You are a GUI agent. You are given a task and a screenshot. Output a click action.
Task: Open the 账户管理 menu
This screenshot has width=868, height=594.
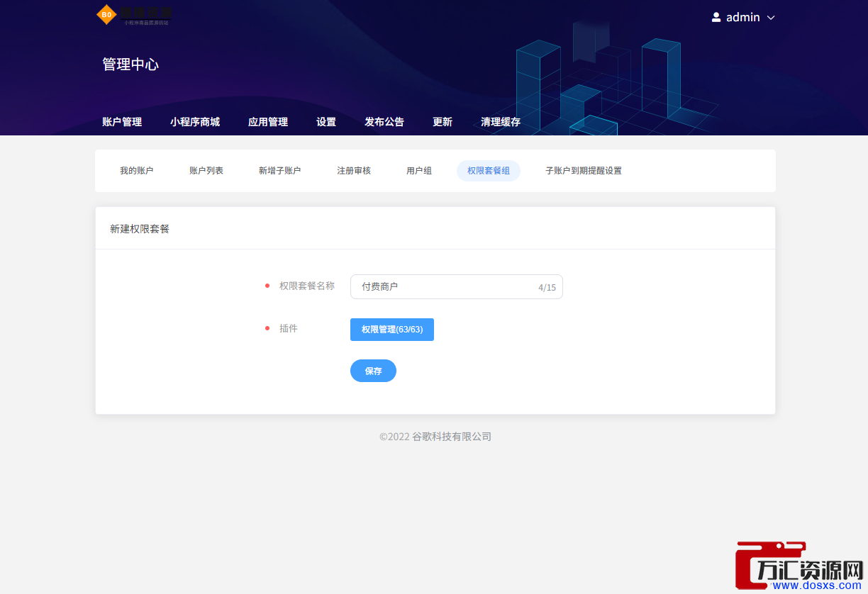122,122
